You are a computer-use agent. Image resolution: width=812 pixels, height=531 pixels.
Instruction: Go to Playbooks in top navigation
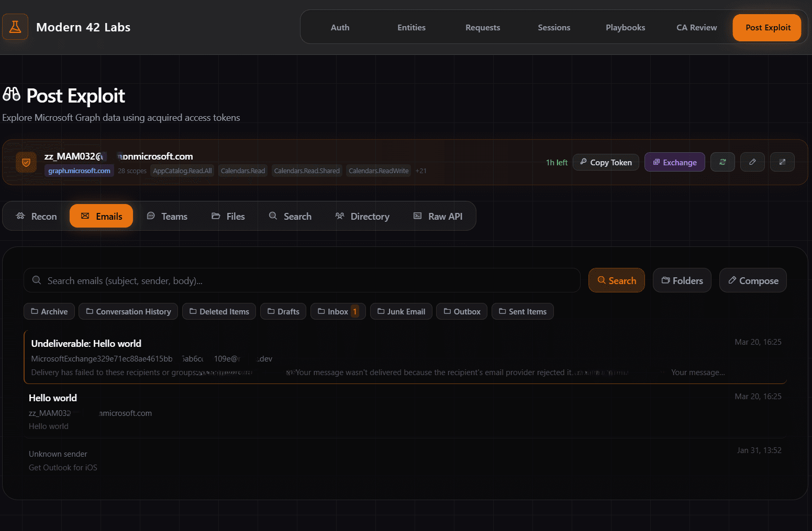click(x=625, y=28)
